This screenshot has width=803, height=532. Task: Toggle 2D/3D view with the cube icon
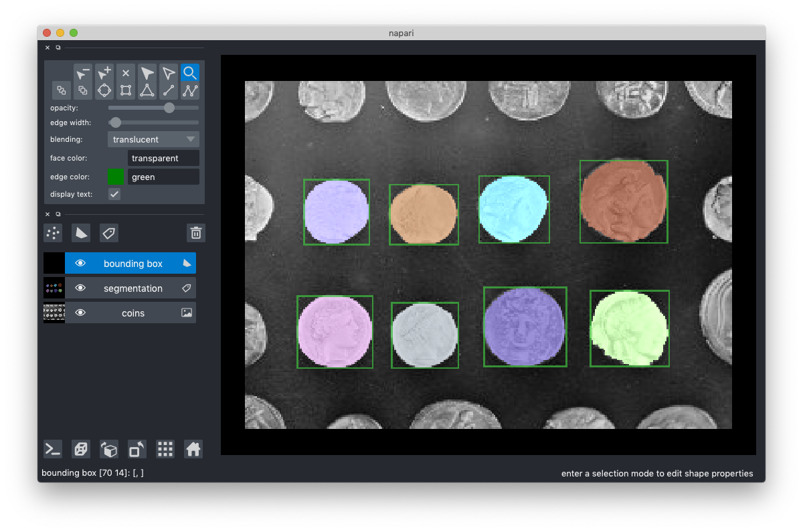[x=108, y=449]
